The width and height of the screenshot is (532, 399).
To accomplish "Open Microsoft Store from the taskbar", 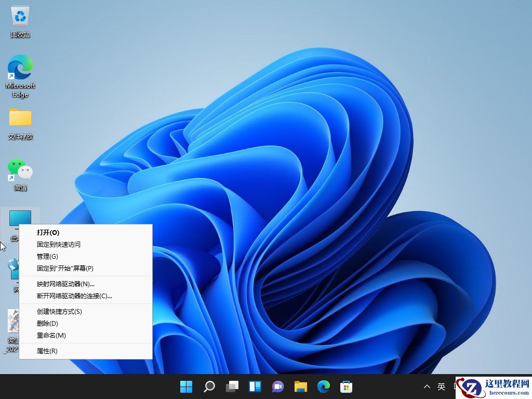I will click(346, 387).
